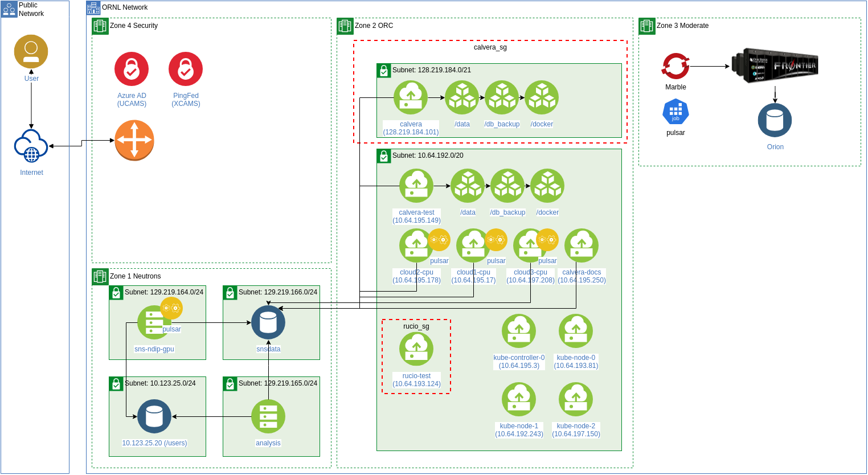Select the kube-node-2 (10.64.197.150) label
The width and height of the screenshot is (868, 475).
(x=576, y=430)
